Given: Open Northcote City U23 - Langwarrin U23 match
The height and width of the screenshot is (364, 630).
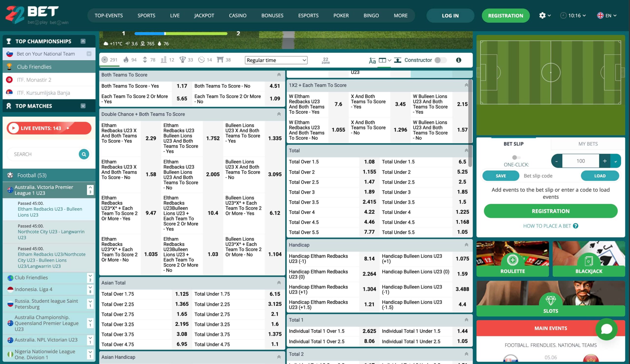Looking at the screenshot, I should pos(51,234).
